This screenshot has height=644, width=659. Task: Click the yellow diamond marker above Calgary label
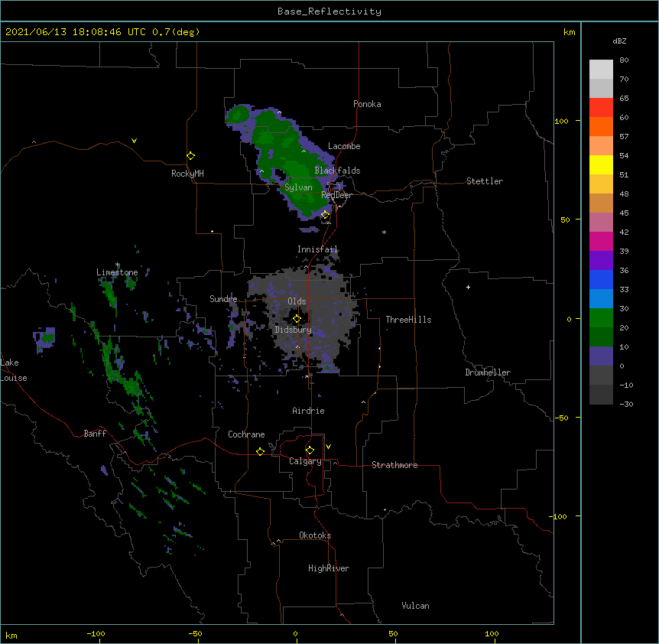[x=310, y=450]
